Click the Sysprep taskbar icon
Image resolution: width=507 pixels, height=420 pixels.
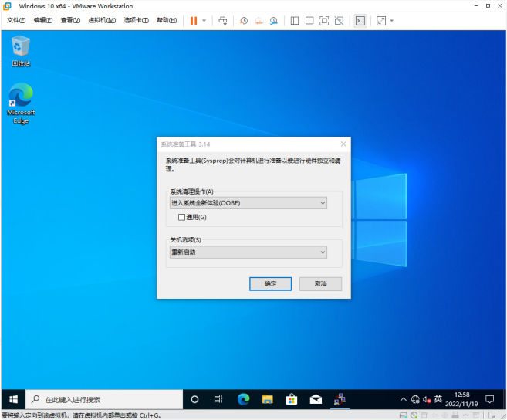point(340,399)
